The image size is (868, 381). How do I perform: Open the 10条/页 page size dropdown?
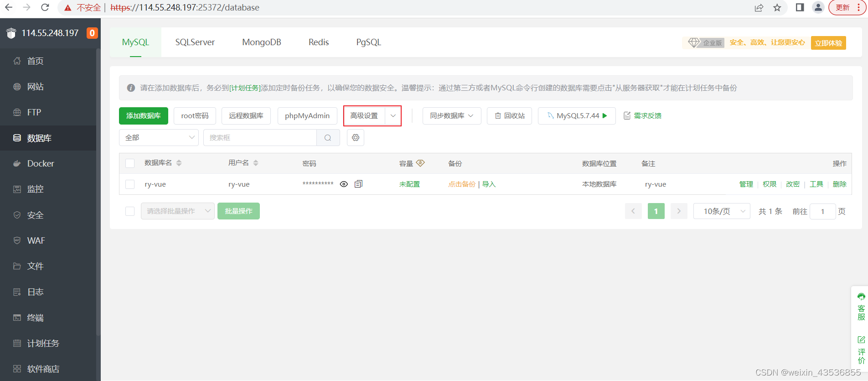point(722,211)
